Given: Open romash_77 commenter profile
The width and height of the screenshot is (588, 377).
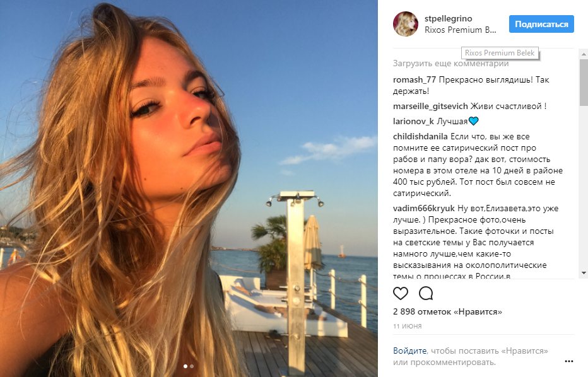Looking at the screenshot, I should 415,80.
